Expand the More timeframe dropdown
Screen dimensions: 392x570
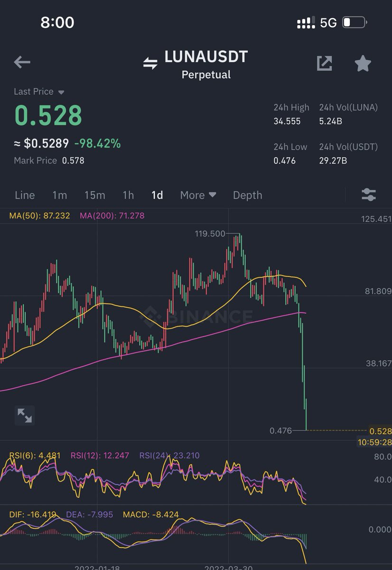[x=198, y=195]
